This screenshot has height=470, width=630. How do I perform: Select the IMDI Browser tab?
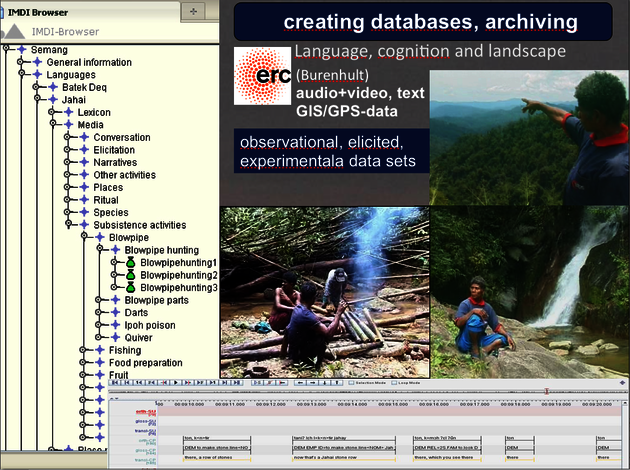(x=90, y=11)
